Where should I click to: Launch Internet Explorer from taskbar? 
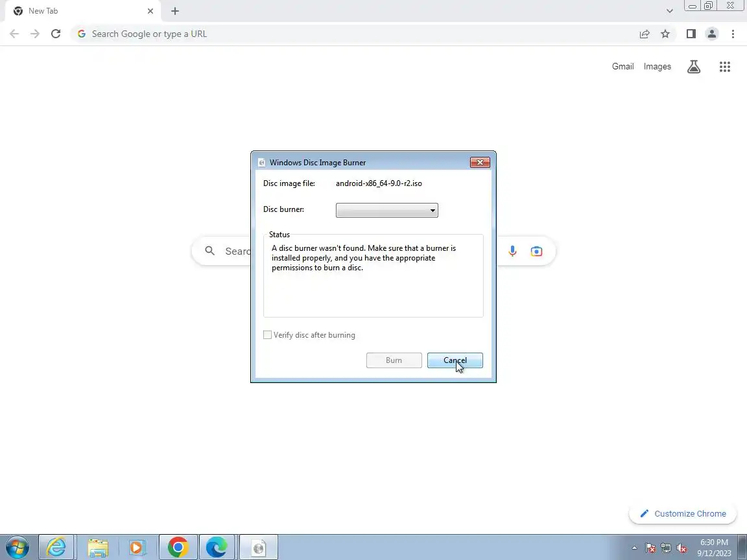coord(56,548)
